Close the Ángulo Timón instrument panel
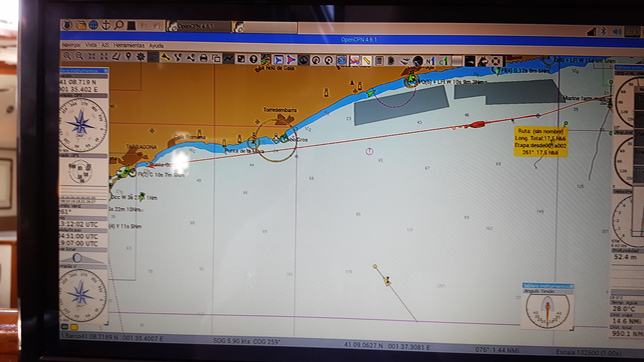The height and width of the screenshot is (362, 644). [572, 286]
